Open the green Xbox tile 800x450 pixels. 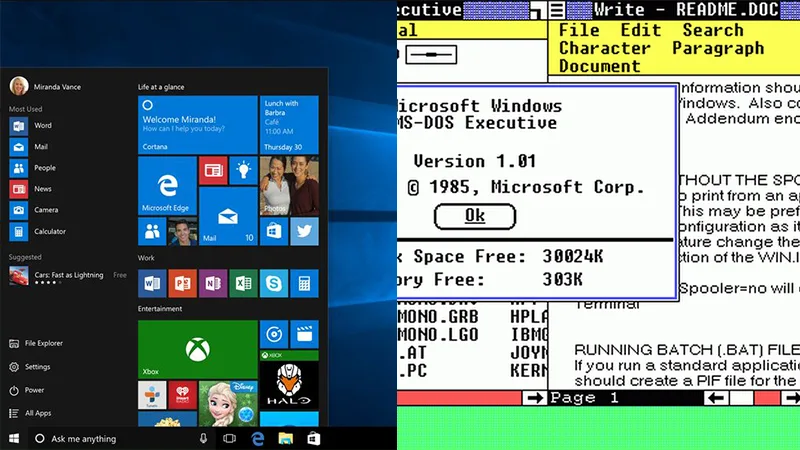[x=197, y=349]
